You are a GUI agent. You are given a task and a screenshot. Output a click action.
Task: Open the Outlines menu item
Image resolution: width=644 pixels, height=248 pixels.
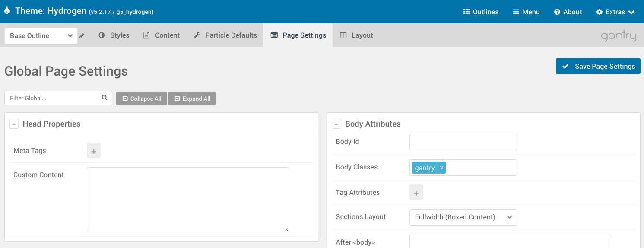click(481, 12)
